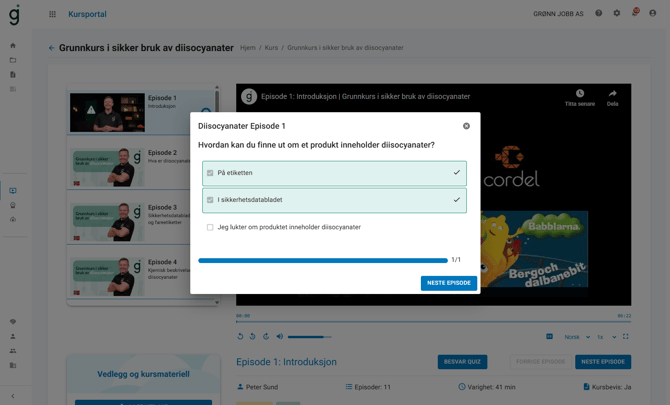Click the 'Kurs' breadcrumb link
Viewport: 670px width, 405px height.
[271, 48]
